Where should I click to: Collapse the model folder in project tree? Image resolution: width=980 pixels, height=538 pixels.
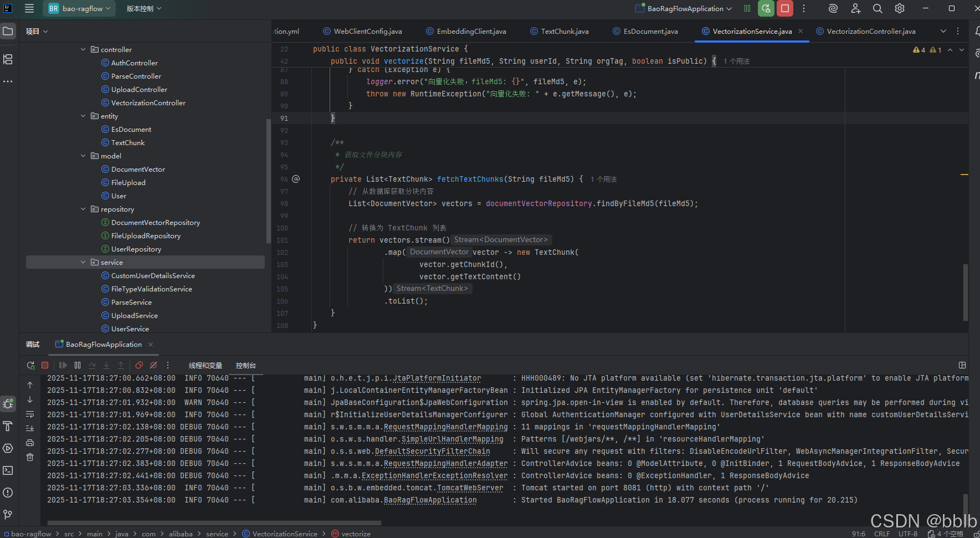83,156
